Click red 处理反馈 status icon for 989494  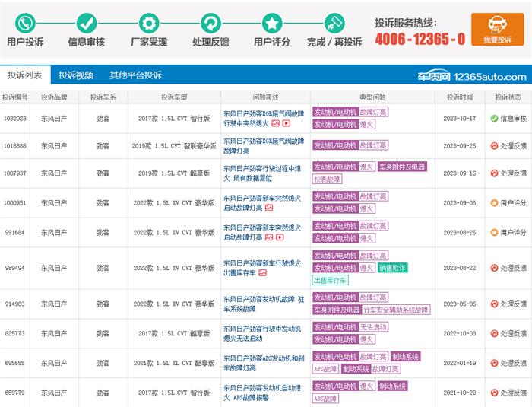coord(494,268)
